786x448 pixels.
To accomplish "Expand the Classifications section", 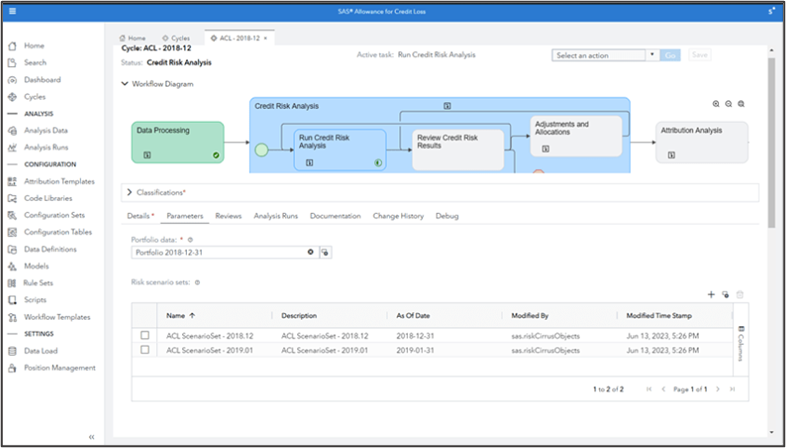I will pos(130,192).
